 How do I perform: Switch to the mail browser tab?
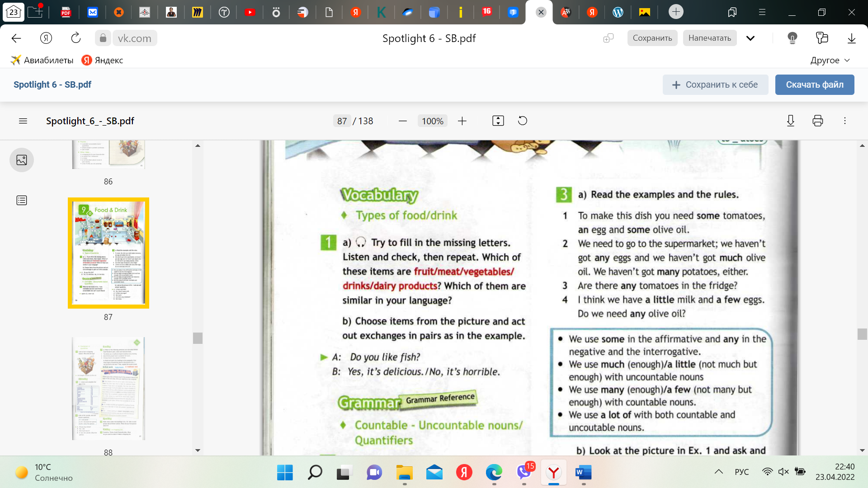(x=93, y=12)
